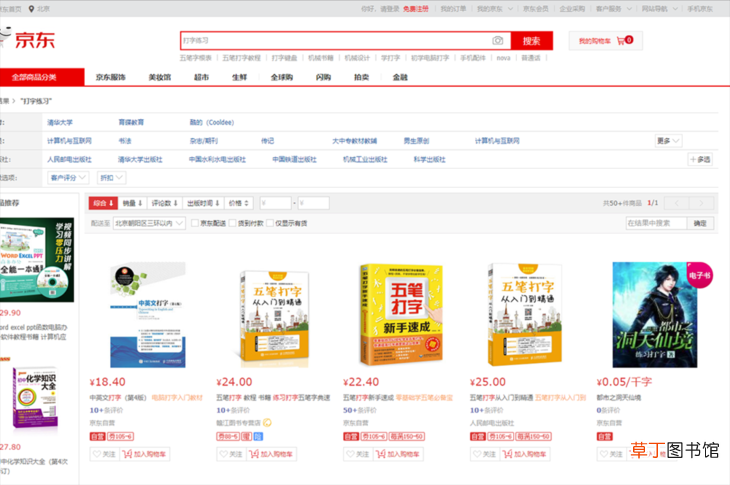Click the 五笔打字教程 suggested search
This screenshot has height=485, width=730.
point(241,58)
